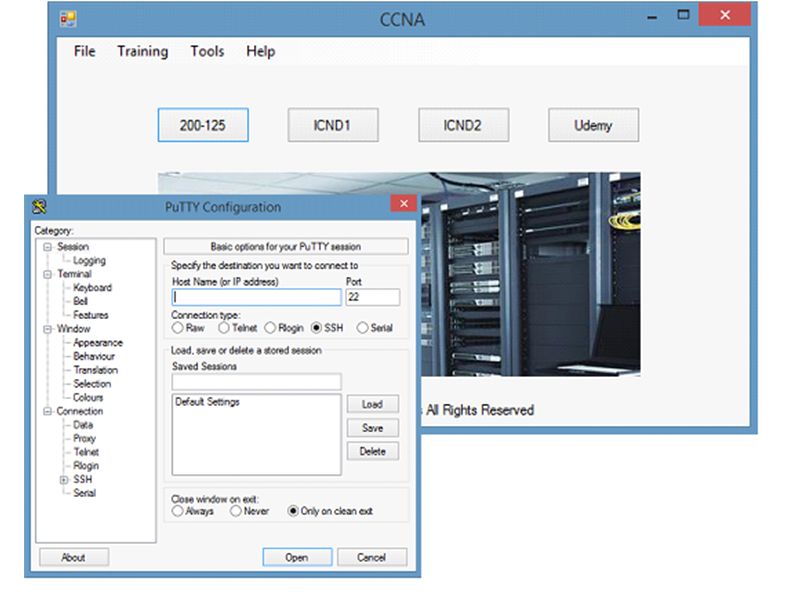Select Serial category in the tree

click(x=84, y=493)
